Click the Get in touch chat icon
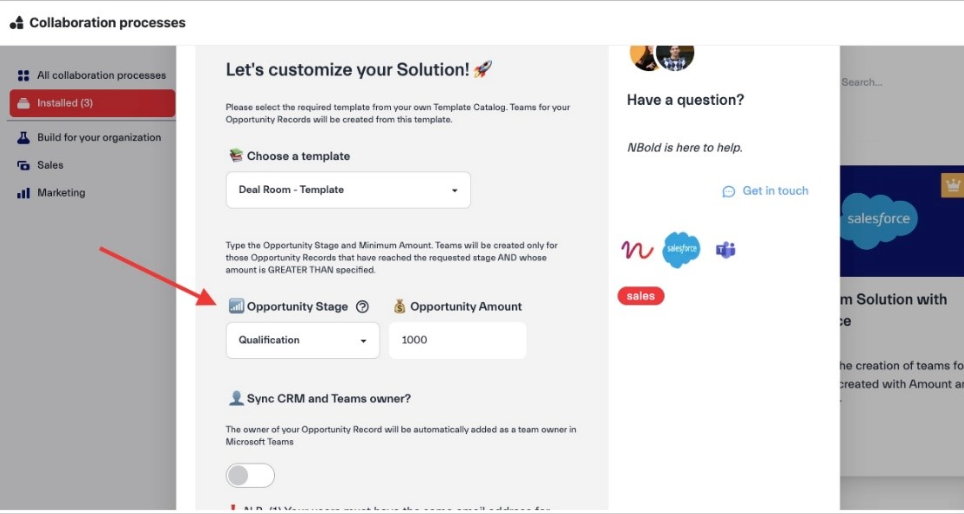 [729, 191]
